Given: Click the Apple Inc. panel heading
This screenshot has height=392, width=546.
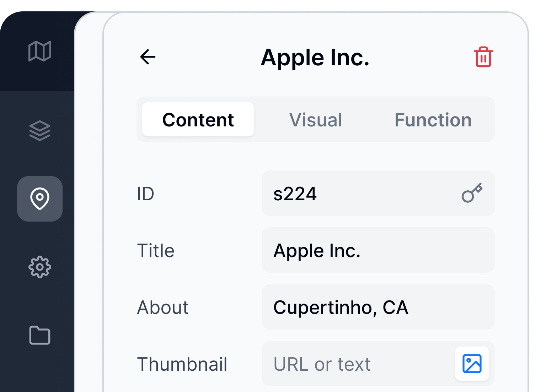Looking at the screenshot, I should click(x=315, y=58).
